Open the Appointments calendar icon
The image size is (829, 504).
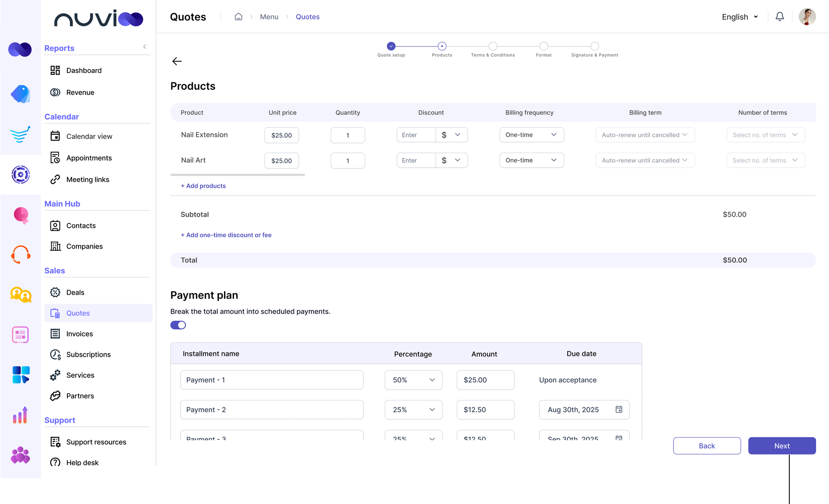pyautogui.click(x=55, y=157)
